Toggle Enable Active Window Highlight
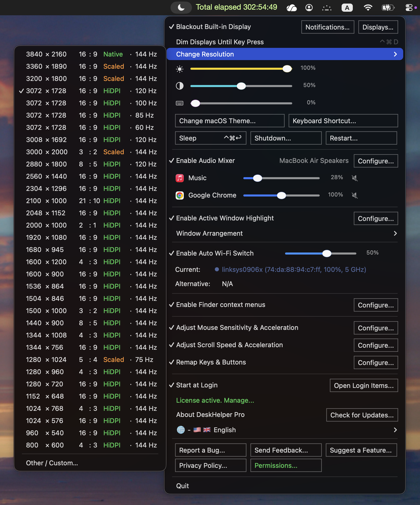The height and width of the screenshot is (505, 420). [x=221, y=218]
